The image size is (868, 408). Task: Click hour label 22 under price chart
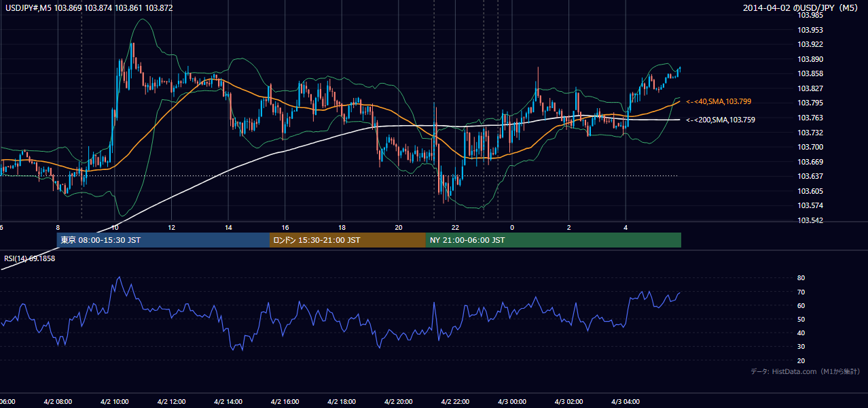tap(456, 227)
